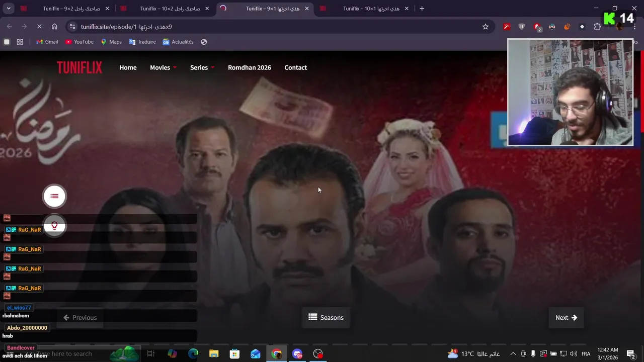Open the Chrome three-dot menu
This screenshot has width=644, height=362.
coord(634,27)
